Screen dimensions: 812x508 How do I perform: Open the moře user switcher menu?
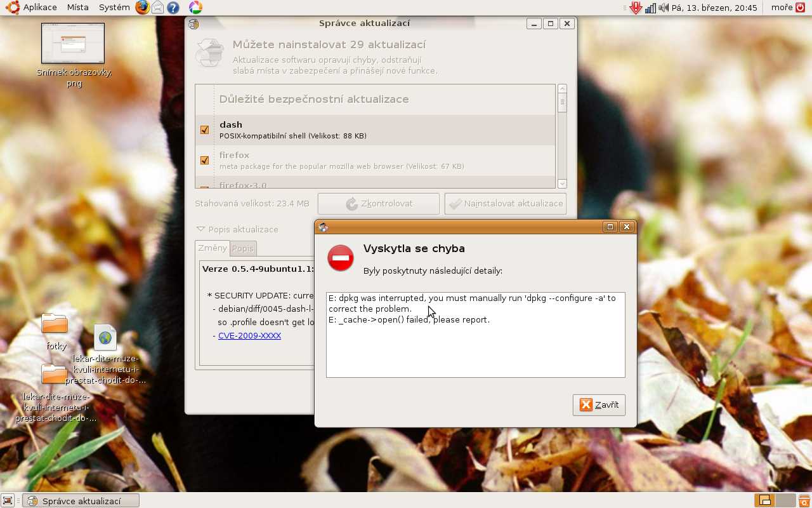[782, 8]
